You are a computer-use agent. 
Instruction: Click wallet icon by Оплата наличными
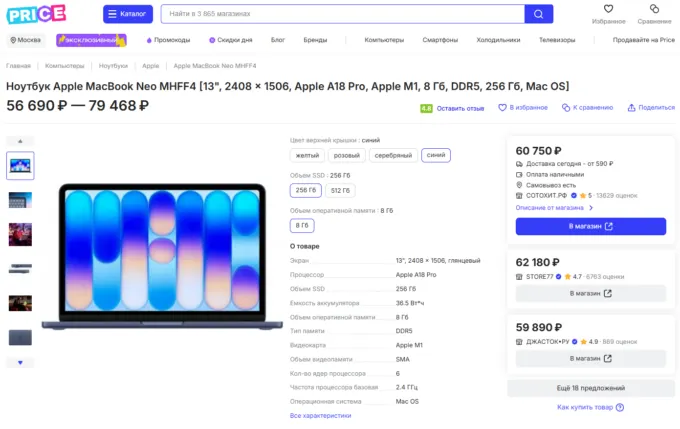pos(519,175)
